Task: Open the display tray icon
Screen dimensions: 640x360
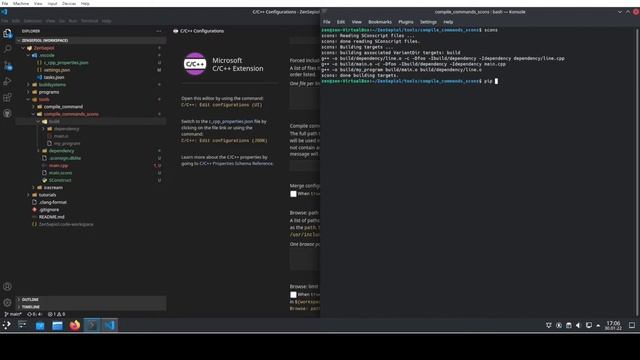Action: (589, 325)
